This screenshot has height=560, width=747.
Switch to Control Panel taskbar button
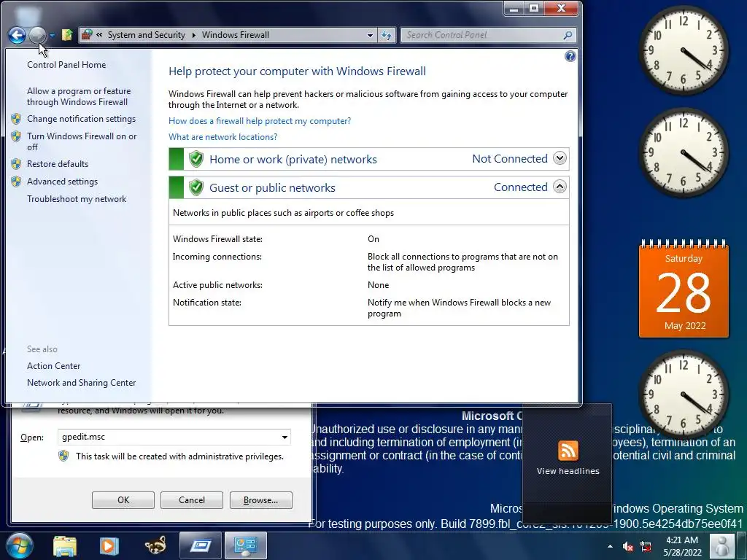[245, 545]
